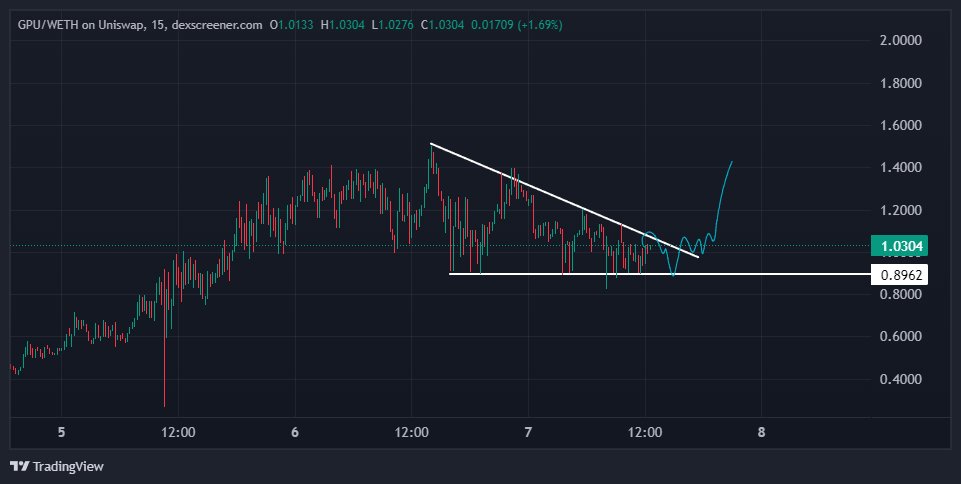Click the 12:00 label between days 5 and 6

pyautogui.click(x=178, y=433)
